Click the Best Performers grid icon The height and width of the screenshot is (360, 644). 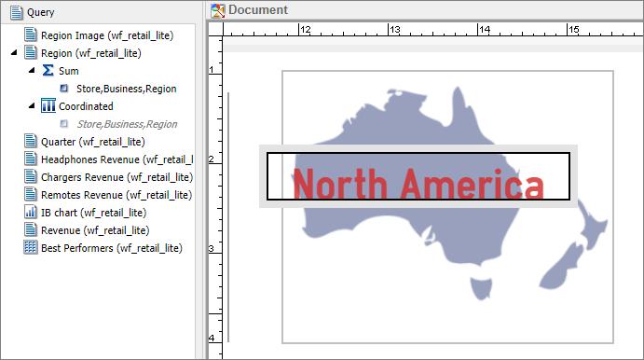[x=31, y=247]
